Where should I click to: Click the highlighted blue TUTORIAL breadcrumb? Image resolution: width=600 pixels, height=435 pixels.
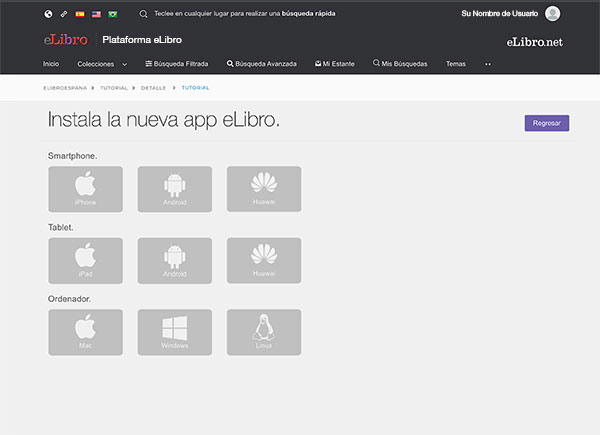(196, 88)
